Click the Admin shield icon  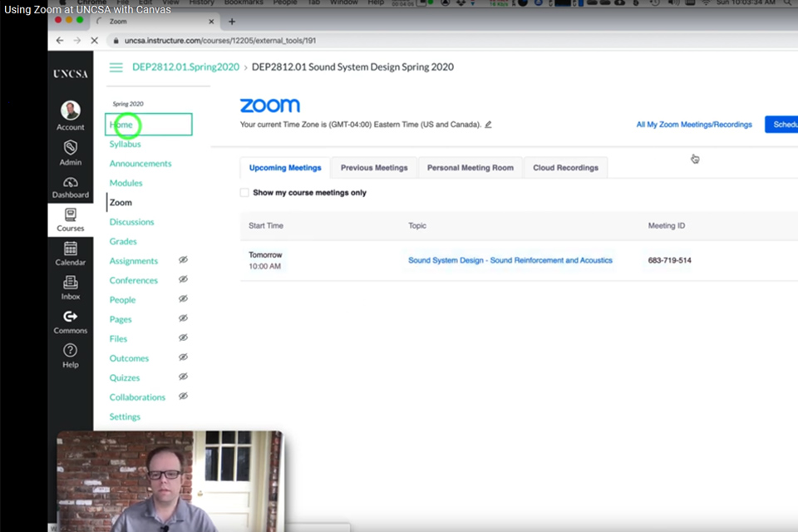click(71, 148)
